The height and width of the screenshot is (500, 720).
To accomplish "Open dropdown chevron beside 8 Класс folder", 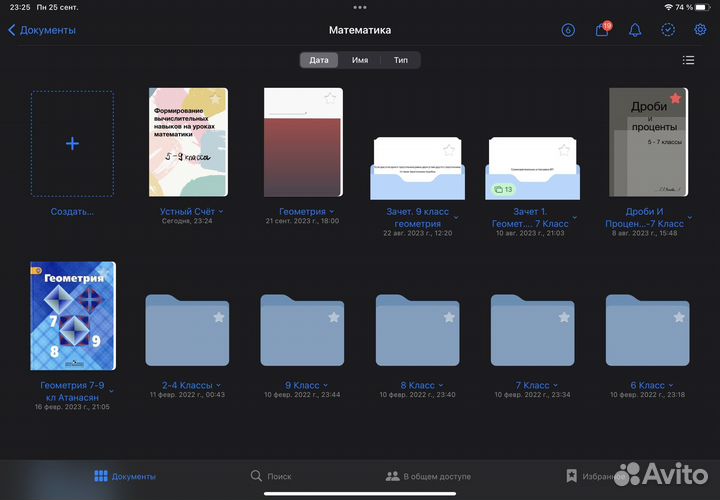I will pos(442,385).
